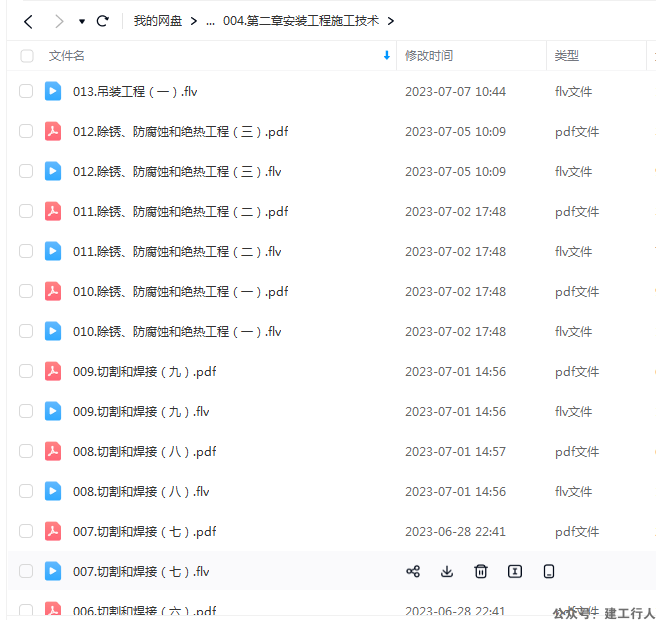Screen dimensions: 656x620
Task: Share the 007.切割和焊接（七）.flv file
Action: click(x=413, y=571)
